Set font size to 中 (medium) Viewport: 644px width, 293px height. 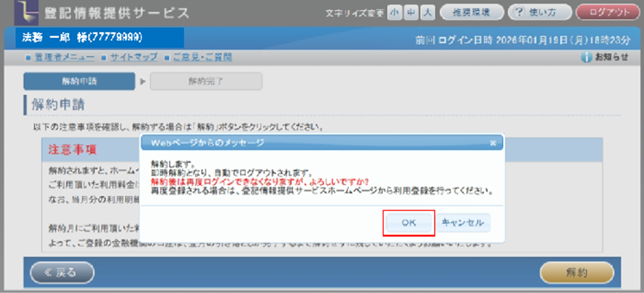point(410,13)
